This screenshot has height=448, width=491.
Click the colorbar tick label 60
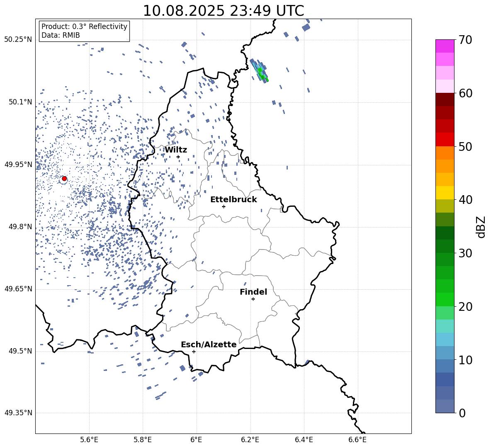click(465, 93)
